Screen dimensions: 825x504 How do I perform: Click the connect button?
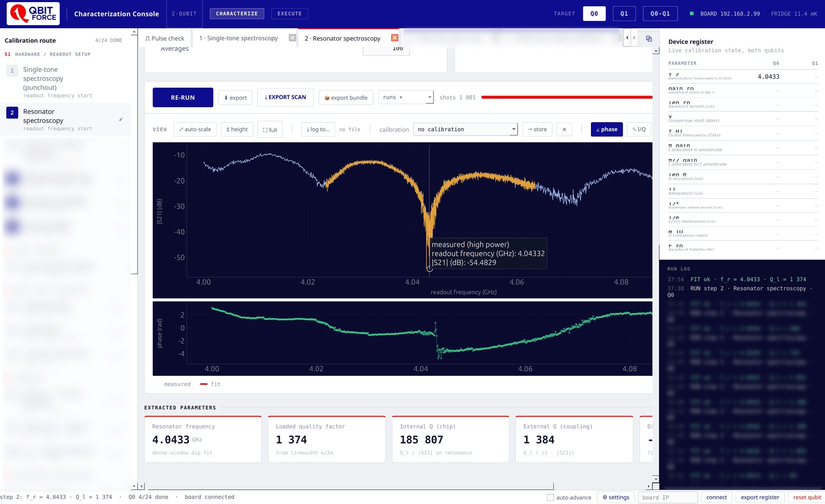[716, 497]
